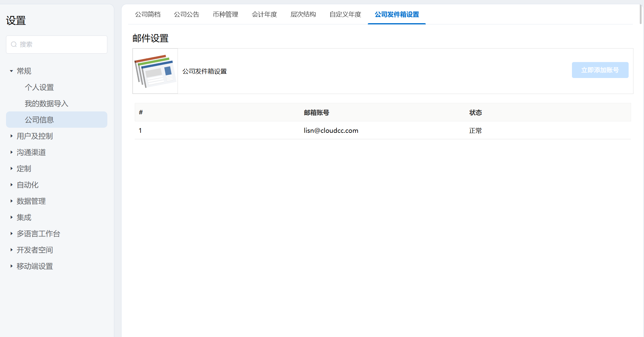Click the mailbox settings illustration thumbnail
Image resolution: width=644 pixels, height=337 pixels.
pos(155,71)
